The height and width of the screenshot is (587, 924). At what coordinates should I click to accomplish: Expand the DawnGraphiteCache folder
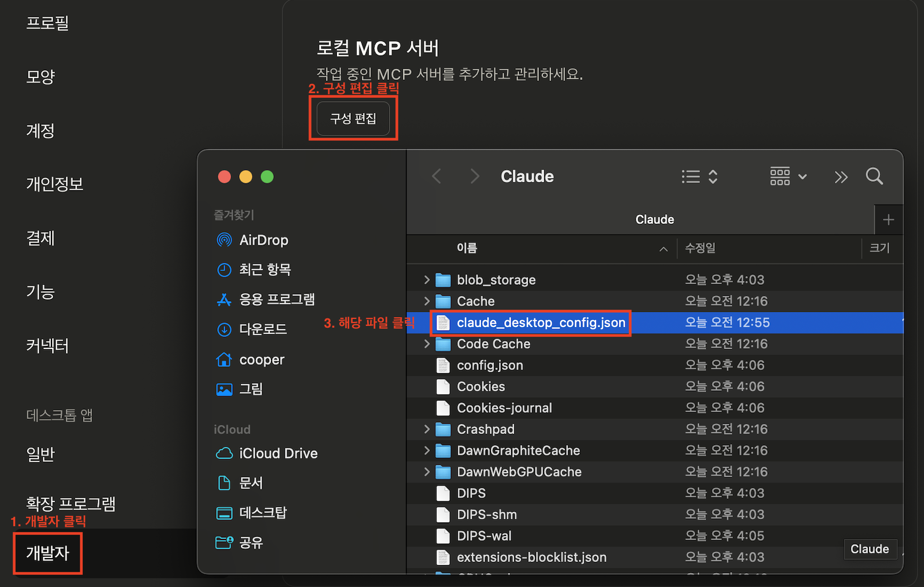point(427,450)
